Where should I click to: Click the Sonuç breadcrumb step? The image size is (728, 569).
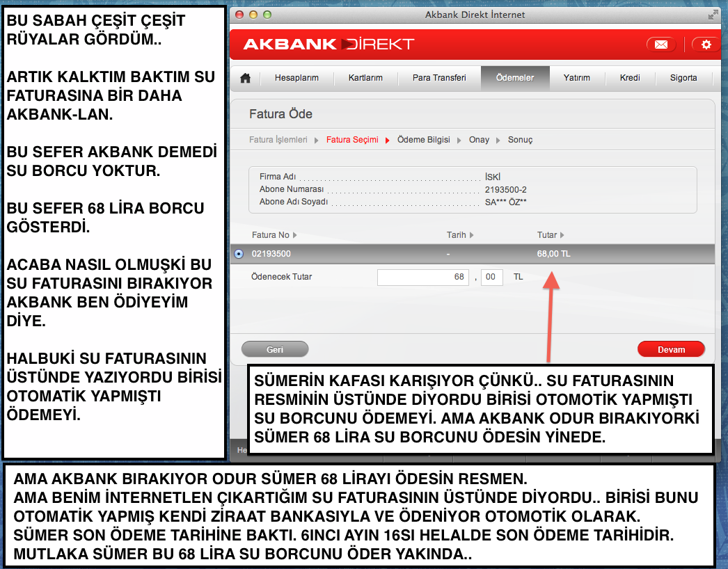tap(520, 140)
